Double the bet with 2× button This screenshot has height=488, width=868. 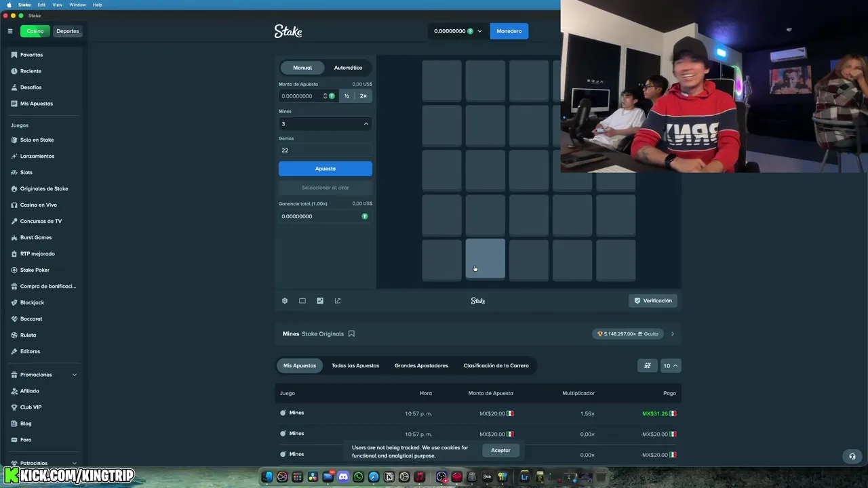tap(363, 96)
